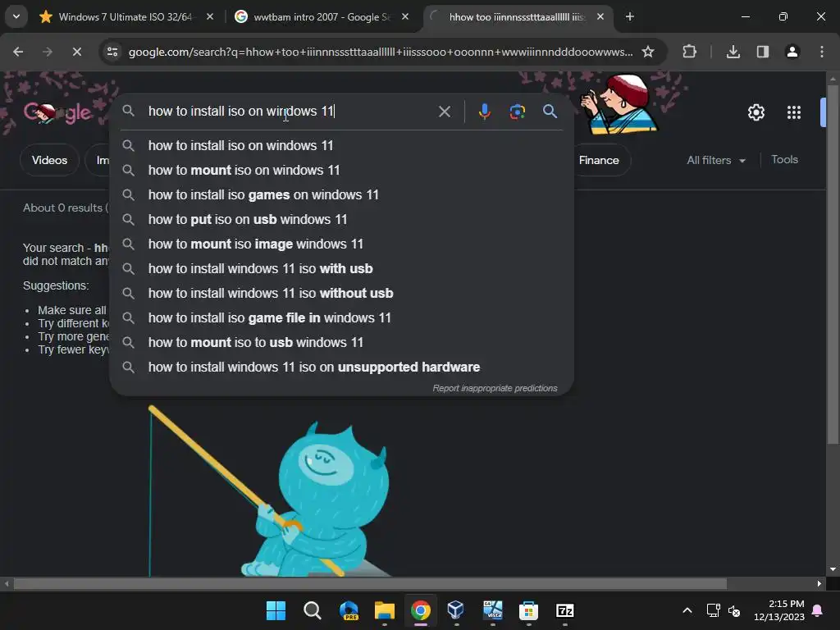Select suggestion 'how to mount iso on windows 11'
The width and height of the screenshot is (840, 630).
[341, 170]
